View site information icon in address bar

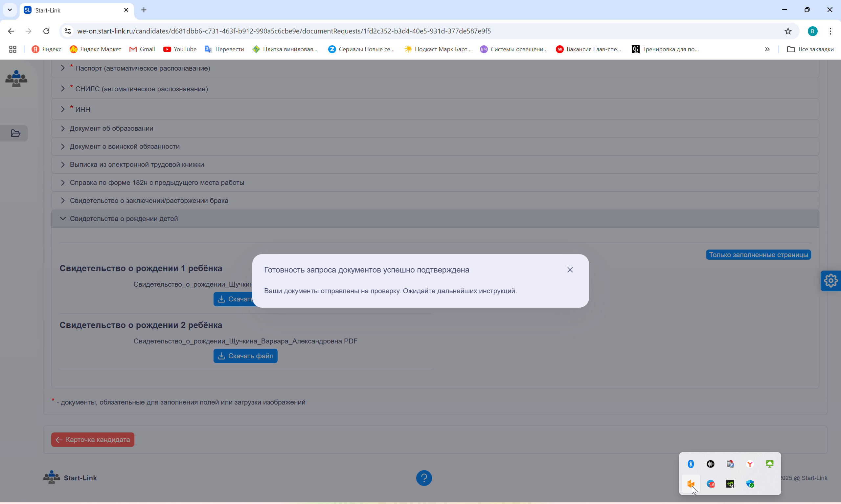click(68, 31)
